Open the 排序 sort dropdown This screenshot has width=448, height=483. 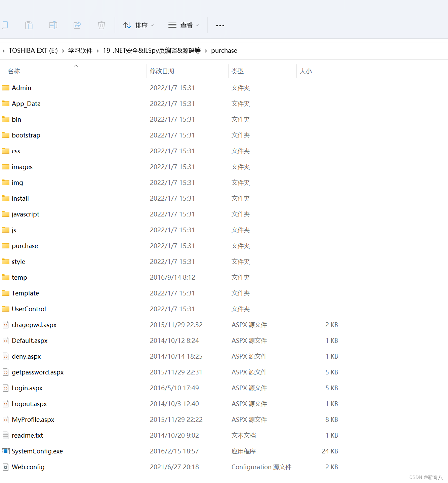138,25
